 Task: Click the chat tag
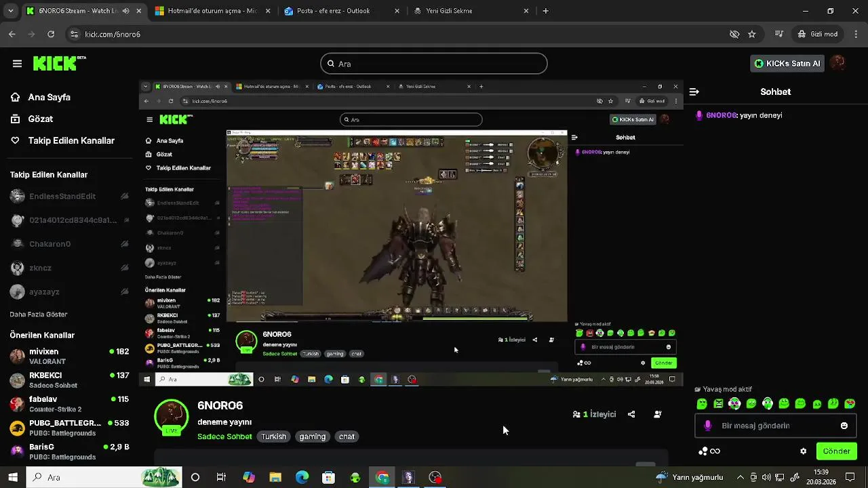pos(347,436)
